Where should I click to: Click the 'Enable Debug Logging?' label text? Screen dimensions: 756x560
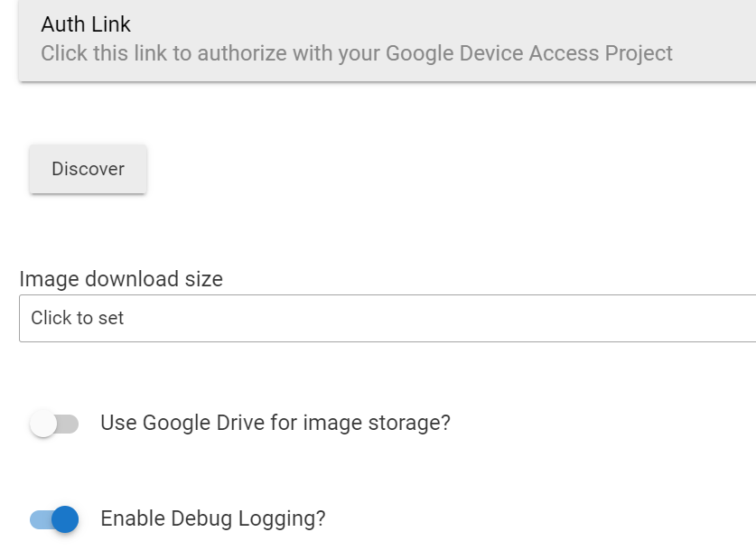(x=213, y=518)
